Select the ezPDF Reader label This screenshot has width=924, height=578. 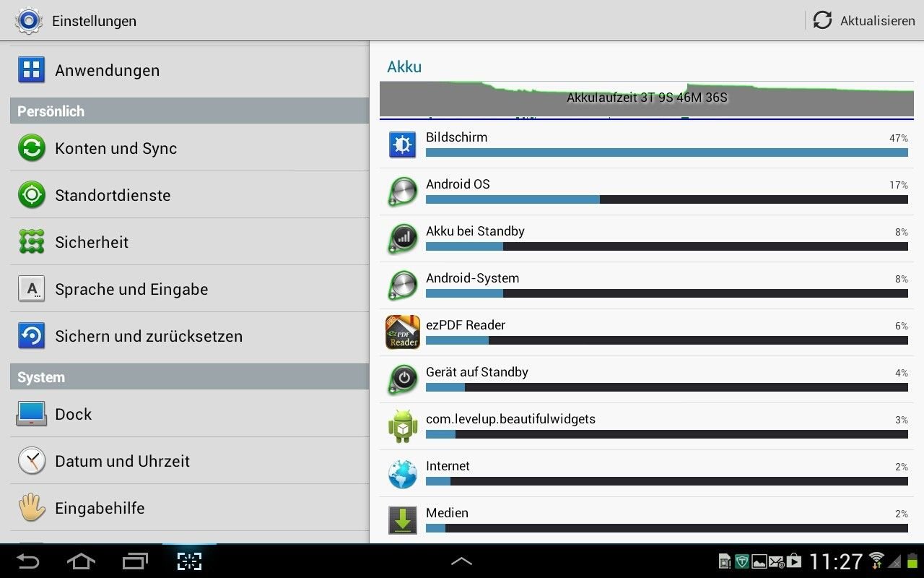pos(466,325)
